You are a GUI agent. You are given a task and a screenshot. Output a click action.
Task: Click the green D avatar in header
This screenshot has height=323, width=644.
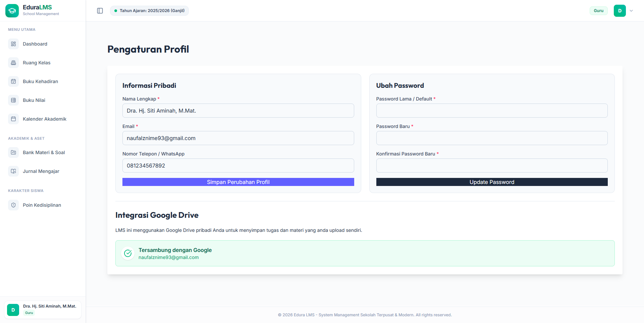(620, 11)
